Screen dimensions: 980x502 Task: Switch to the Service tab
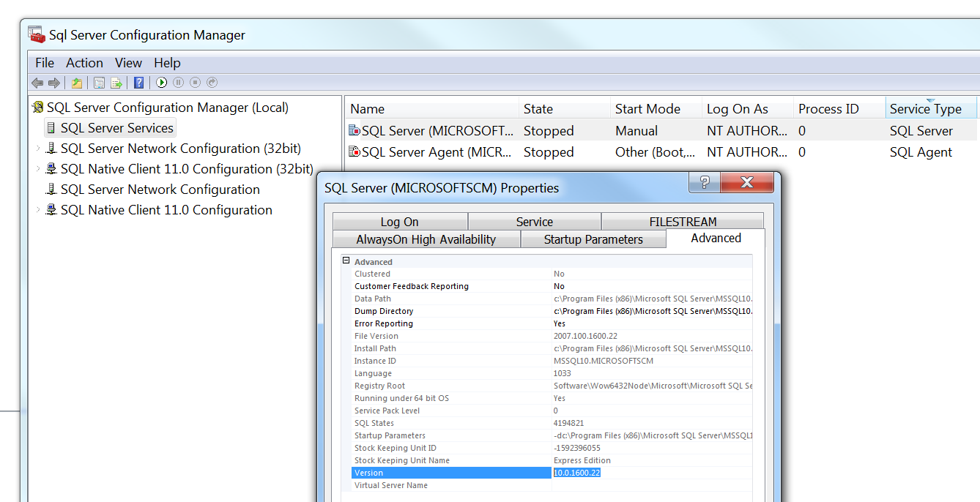pos(535,222)
